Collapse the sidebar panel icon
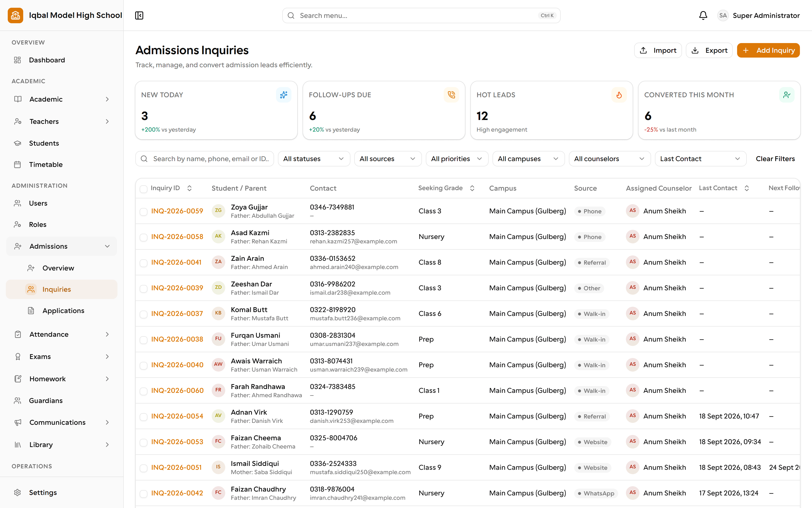The image size is (812, 508). [x=139, y=15]
